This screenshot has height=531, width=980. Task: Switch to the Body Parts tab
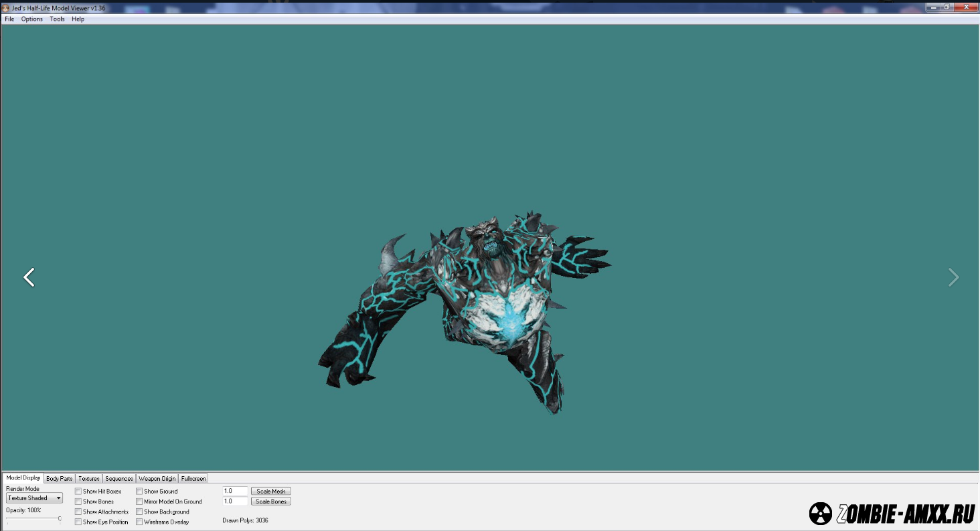(60, 479)
